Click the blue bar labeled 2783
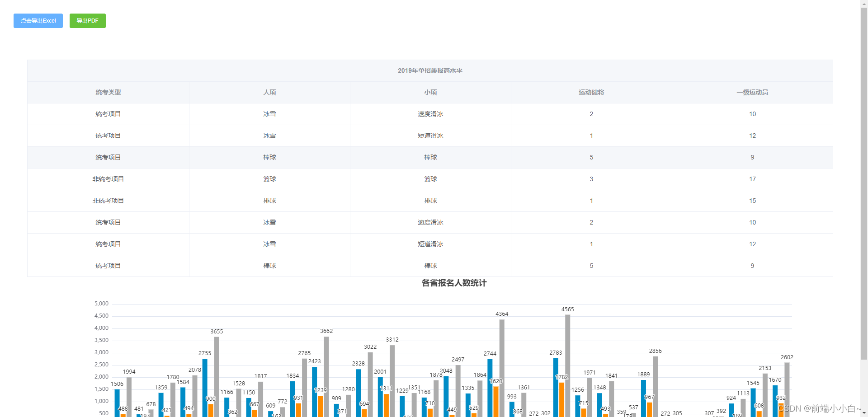868x417 pixels. (556, 387)
